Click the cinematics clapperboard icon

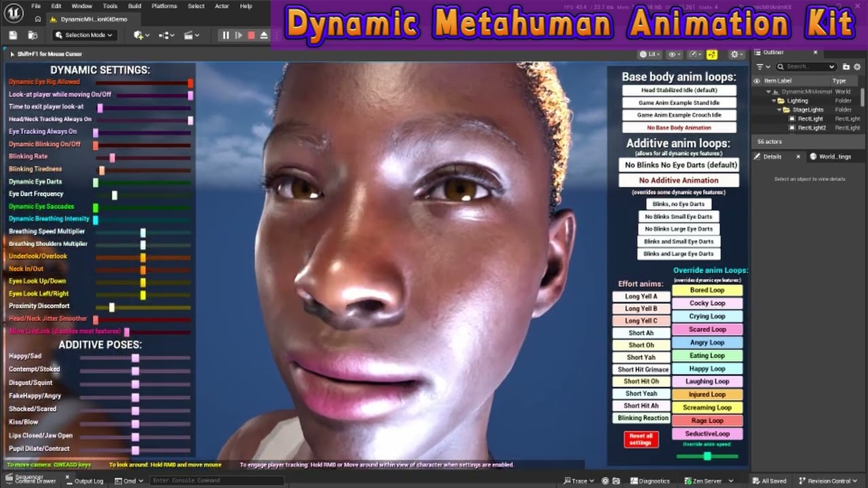[189, 35]
